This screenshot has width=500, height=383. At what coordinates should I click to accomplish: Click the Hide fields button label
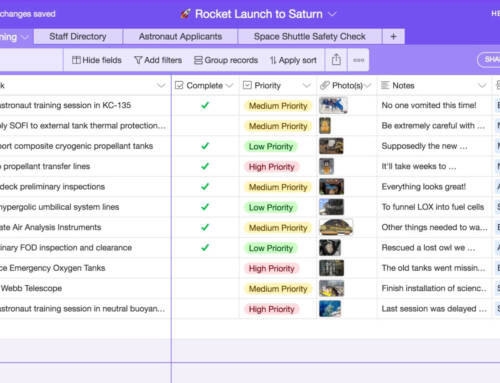coord(102,60)
